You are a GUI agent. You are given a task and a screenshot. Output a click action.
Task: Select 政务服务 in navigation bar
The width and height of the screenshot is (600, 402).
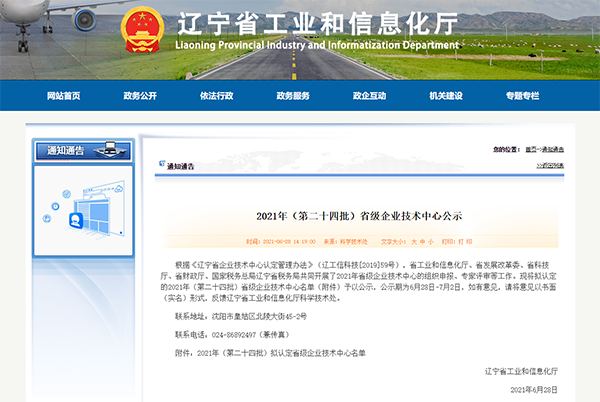click(x=293, y=96)
